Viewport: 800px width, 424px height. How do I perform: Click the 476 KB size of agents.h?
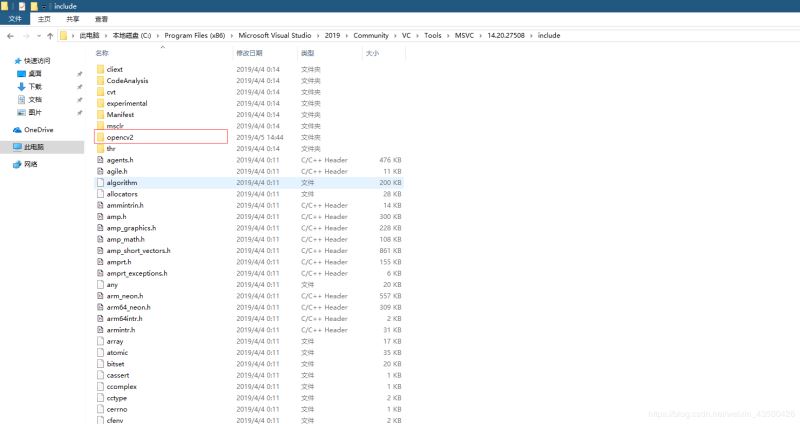390,160
